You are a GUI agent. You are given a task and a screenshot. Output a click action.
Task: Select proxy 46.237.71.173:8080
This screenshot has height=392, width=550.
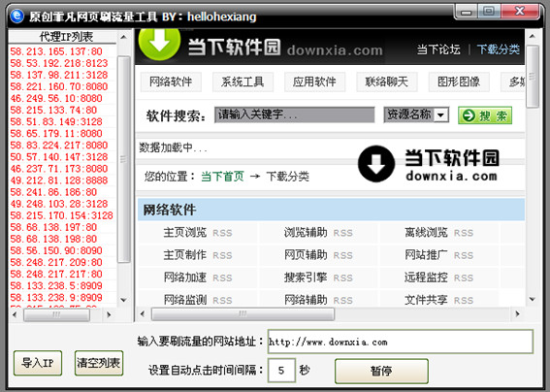(x=59, y=169)
